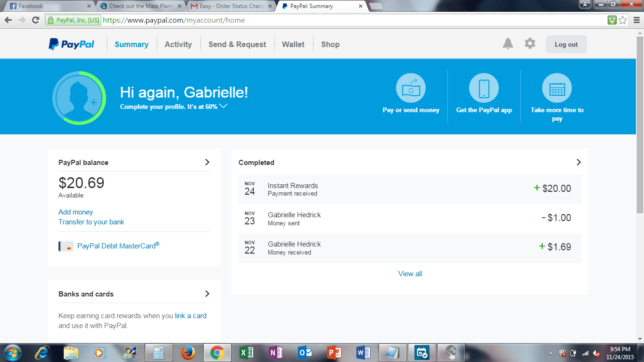The width and height of the screenshot is (644, 362).
Task: Click the Pay or send money icon
Action: [411, 88]
